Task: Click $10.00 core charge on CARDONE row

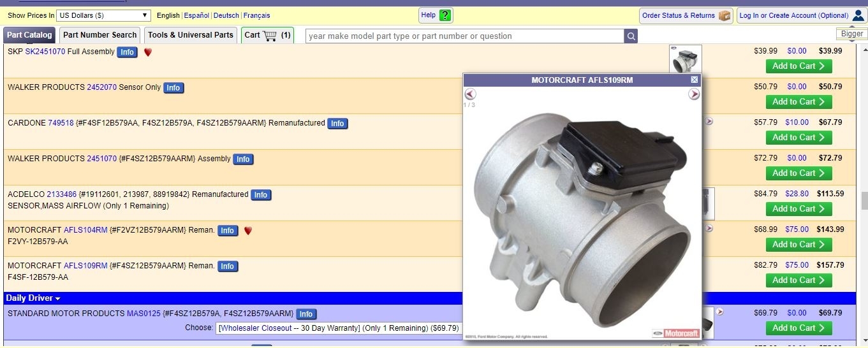Action: (797, 122)
